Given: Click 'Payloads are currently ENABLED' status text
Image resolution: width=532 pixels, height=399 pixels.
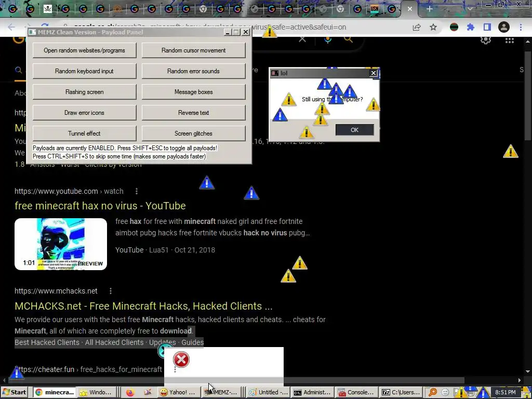Looking at the screenshot, I should [125, 148].
